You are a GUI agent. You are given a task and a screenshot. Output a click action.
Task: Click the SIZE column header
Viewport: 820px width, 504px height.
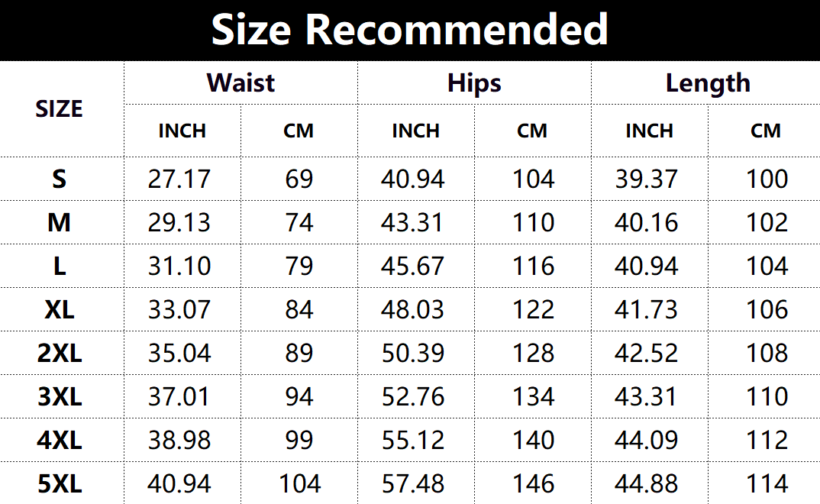pos(59,109)
